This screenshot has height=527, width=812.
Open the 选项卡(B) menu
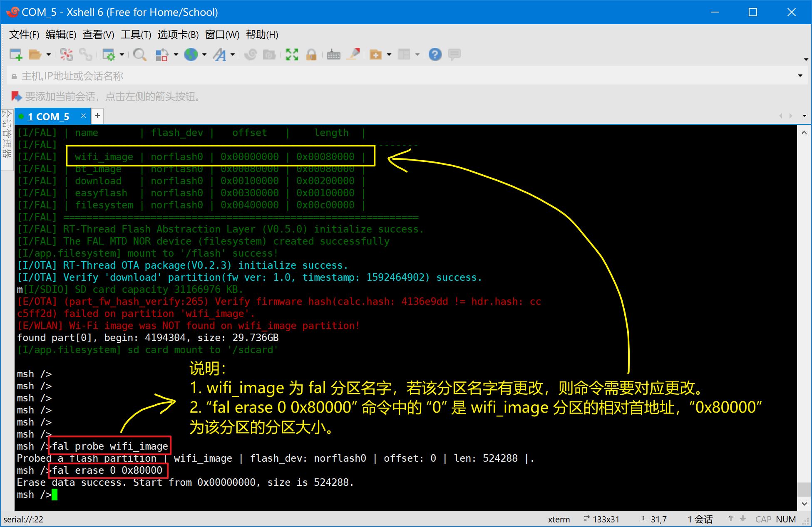(178, 35)
